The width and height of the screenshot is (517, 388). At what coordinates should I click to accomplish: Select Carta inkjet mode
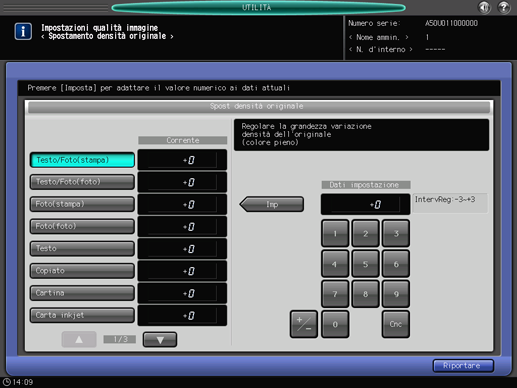click(82, 315)
